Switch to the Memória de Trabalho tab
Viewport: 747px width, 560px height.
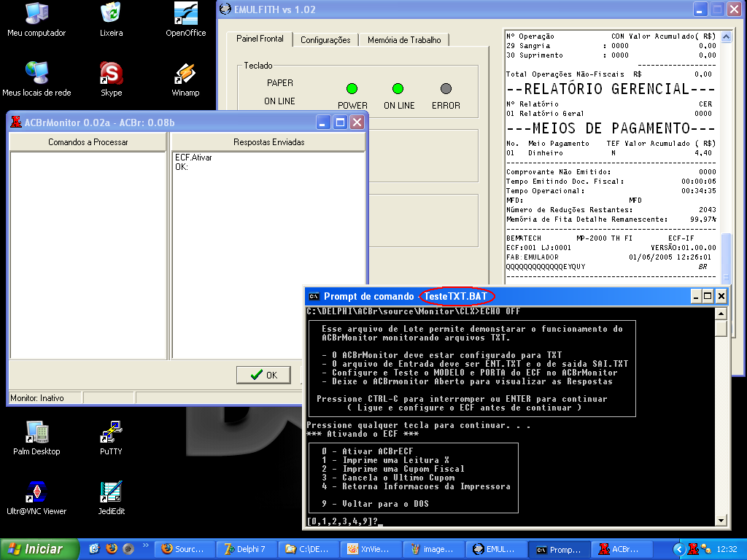click(404, 40)
